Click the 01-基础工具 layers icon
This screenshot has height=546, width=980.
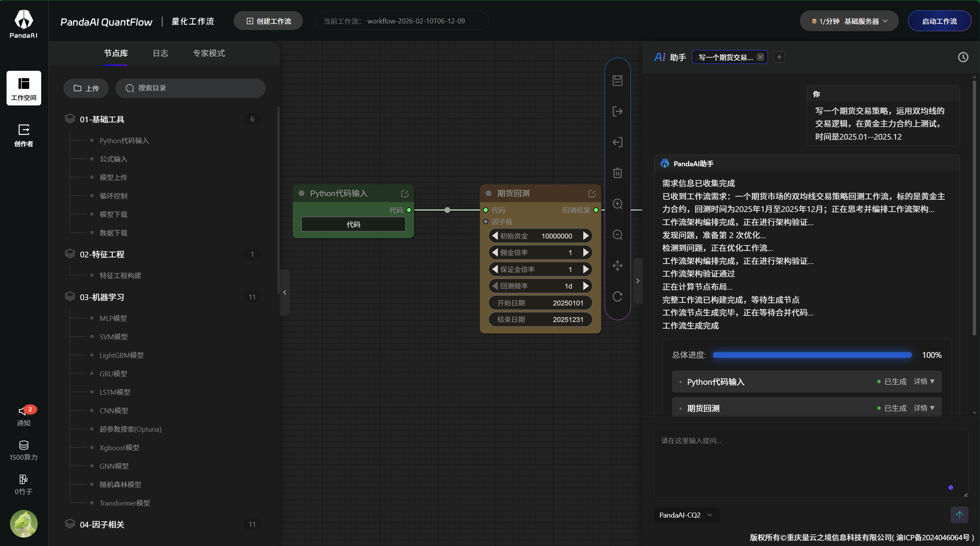(70, 119)
